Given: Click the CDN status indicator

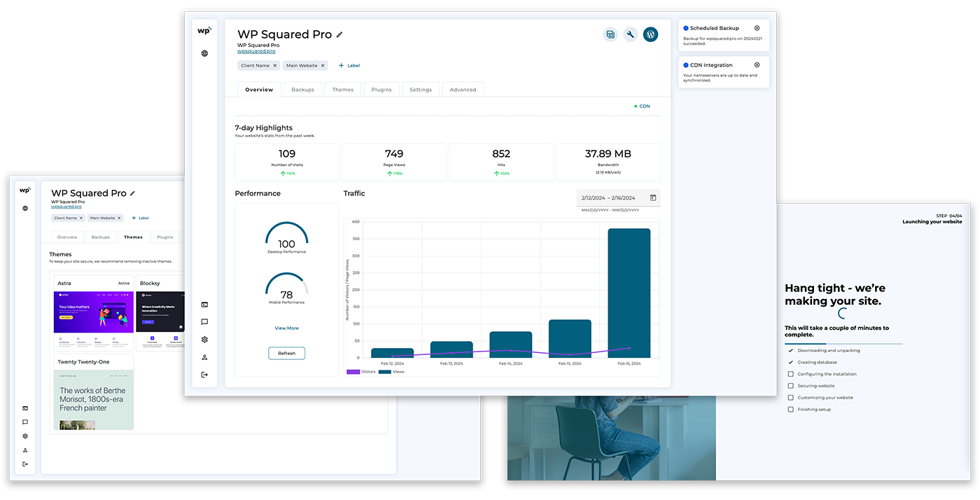Looking at the screenshot, I should tap(643, 106).
